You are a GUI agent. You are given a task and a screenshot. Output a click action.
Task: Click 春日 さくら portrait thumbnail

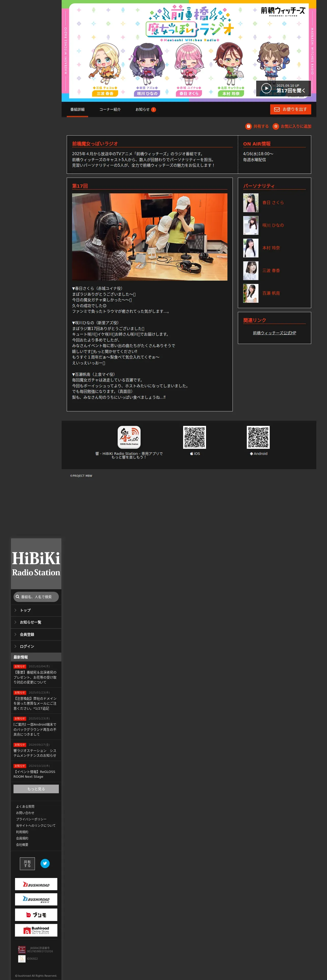(251, 203)
